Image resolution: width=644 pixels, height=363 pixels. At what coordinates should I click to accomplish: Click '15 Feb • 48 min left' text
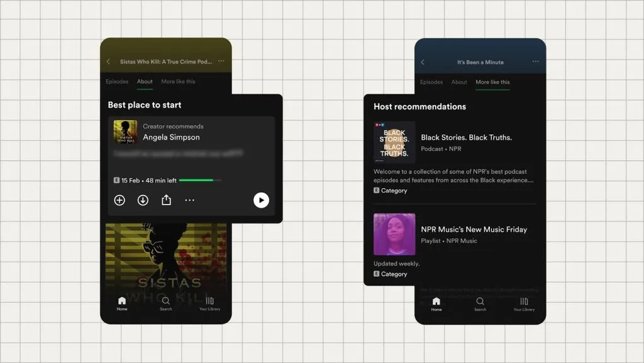coord(148,181)
